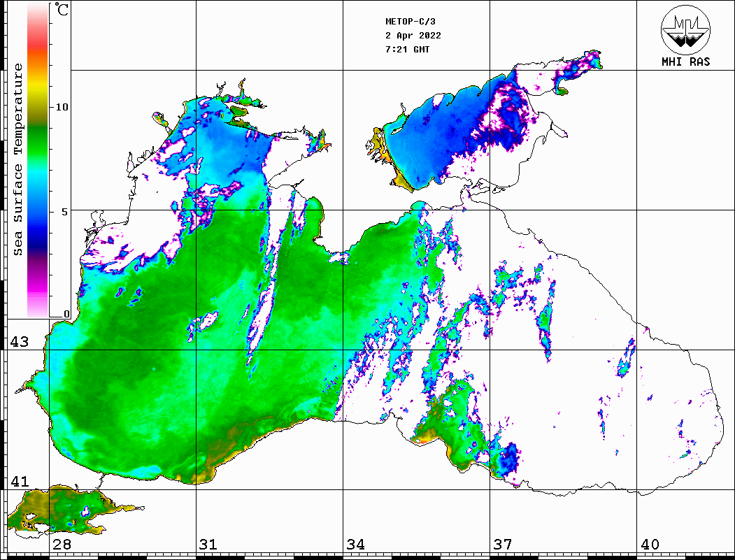Click the longitude 37 axis label

tap(502, 545)
